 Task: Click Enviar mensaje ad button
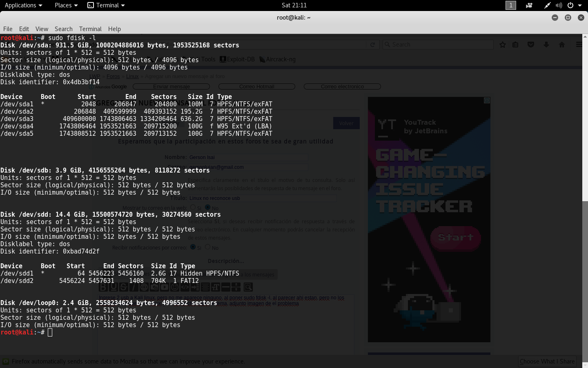click(171, 87)
